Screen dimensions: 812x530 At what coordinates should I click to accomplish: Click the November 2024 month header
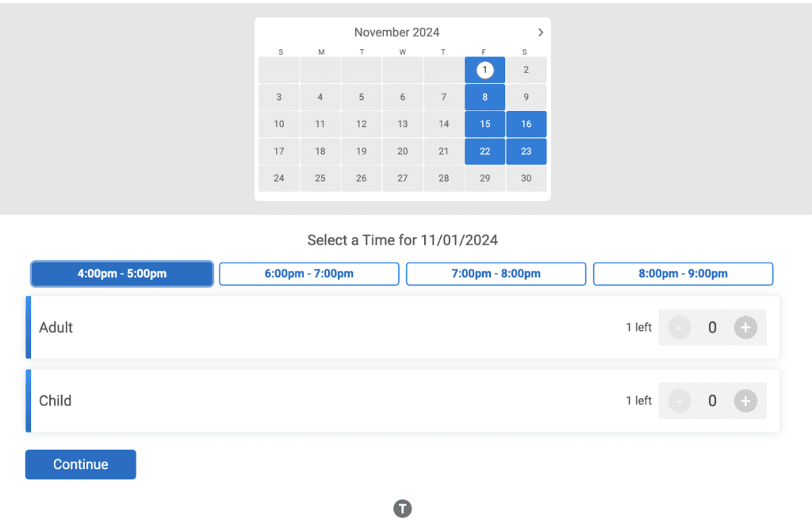pyautogui.click(x=396, y=33)
